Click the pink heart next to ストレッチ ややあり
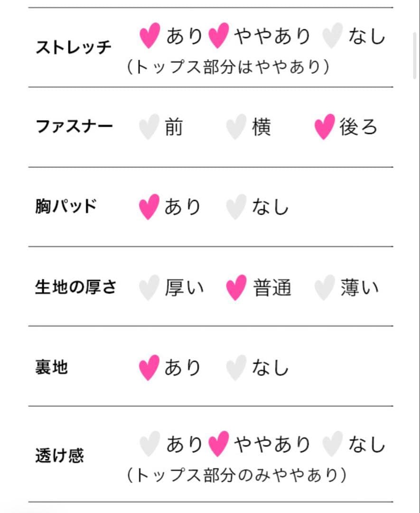 click(x=219, y=36)
